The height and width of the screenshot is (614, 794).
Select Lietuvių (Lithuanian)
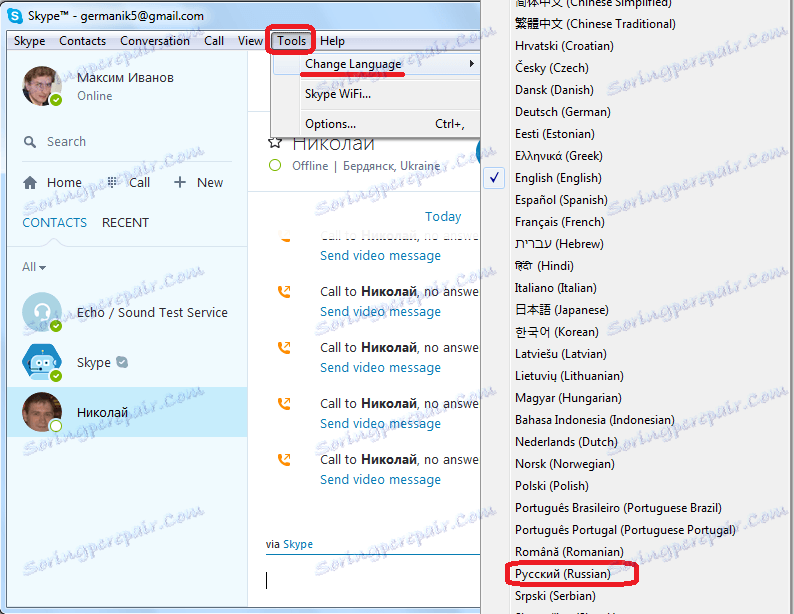(x=569, y=376)
